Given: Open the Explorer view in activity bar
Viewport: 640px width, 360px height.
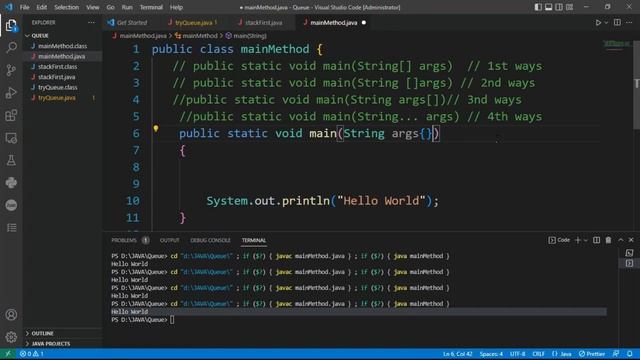Looking at the screenshot, I should [11, 25].
